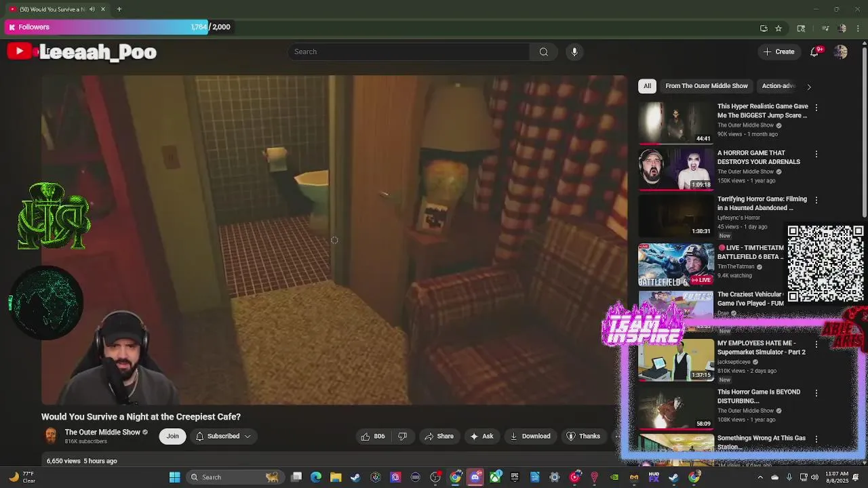Open File Explorer from the taskbar
Screen dimensions: 868x488
click(336, 477)
